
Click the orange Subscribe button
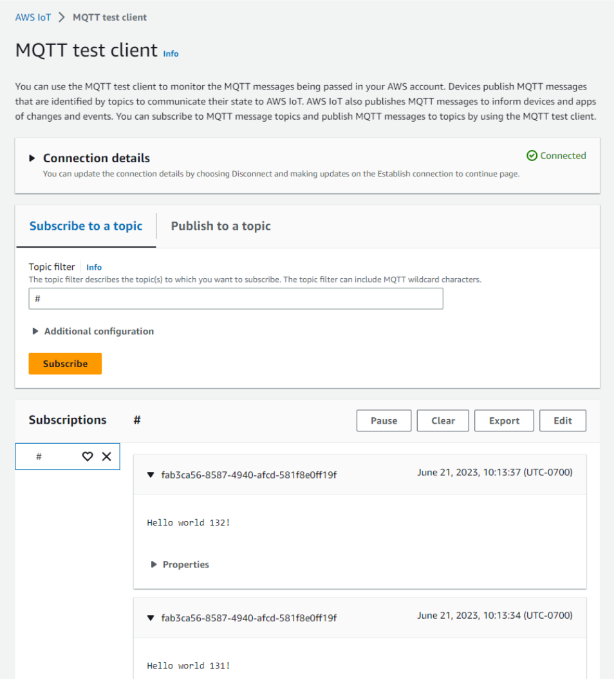tap(65, 364)
